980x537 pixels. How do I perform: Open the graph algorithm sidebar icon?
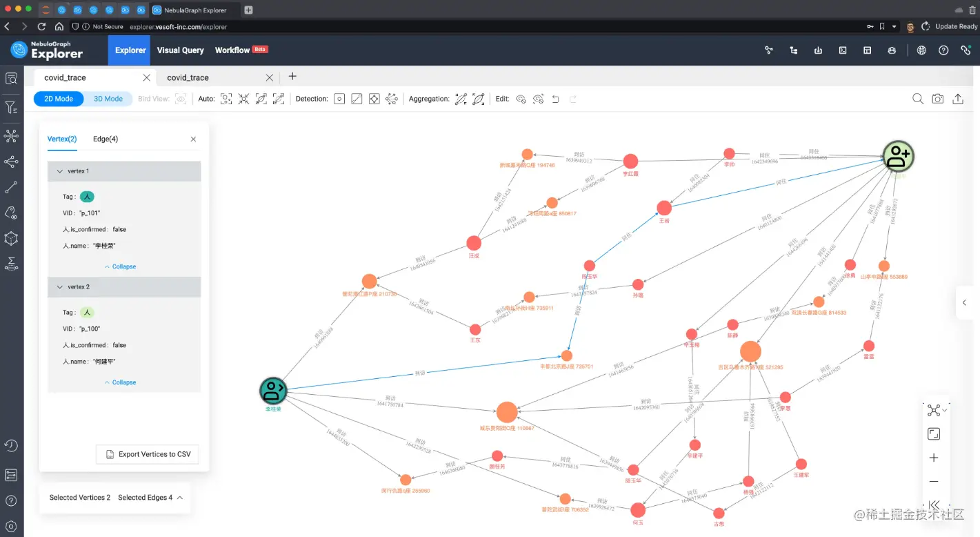[x=11, y=238]
